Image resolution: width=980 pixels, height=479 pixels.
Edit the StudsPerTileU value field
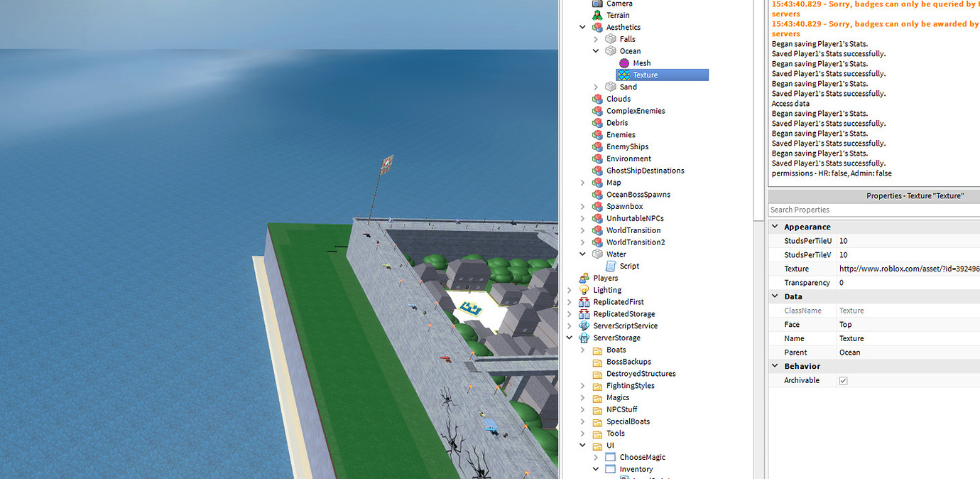point(908,241)
